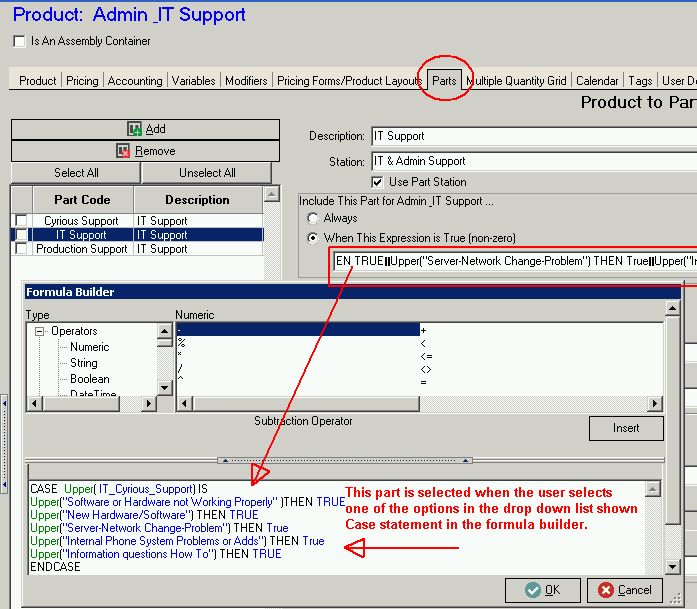Image resolution: width=697 pixels, height=609 pixels.
Task: Click the Add part button
Action: click(x=145, y=129)
